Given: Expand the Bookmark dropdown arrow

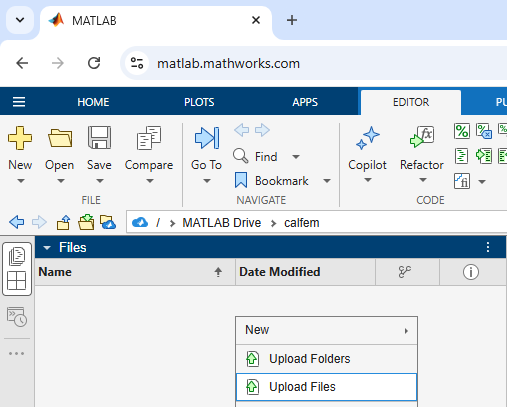Looking at the screenshot, I should click(327, 181).
